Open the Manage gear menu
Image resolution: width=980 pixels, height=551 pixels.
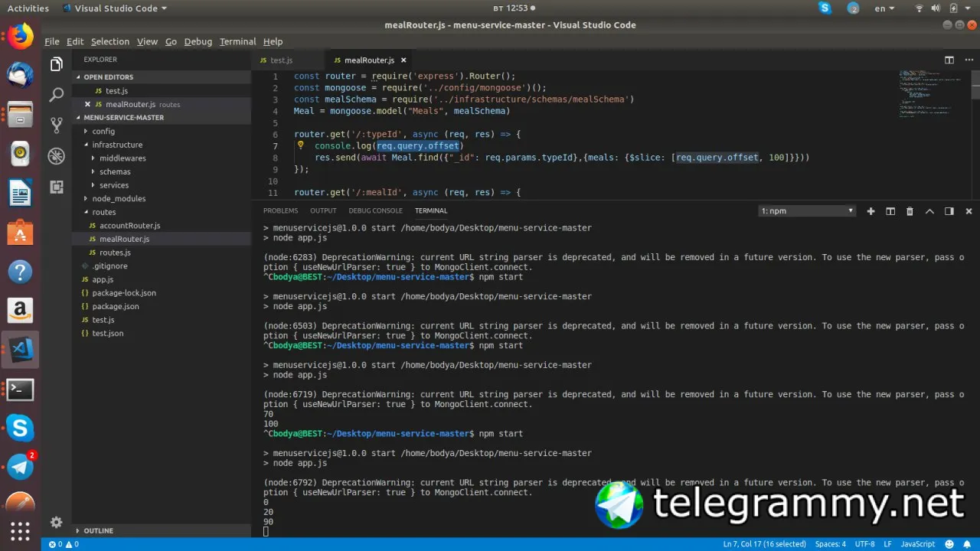pos(56,522)
